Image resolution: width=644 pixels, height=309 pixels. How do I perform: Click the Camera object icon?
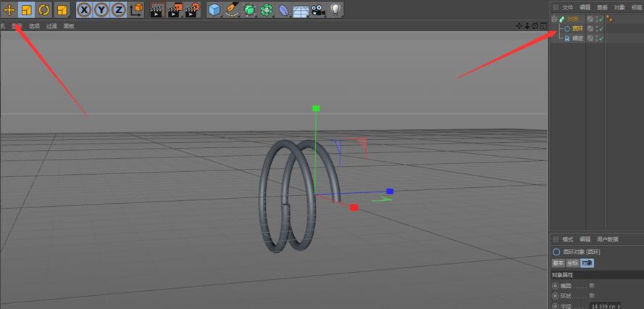pos(318,10)
